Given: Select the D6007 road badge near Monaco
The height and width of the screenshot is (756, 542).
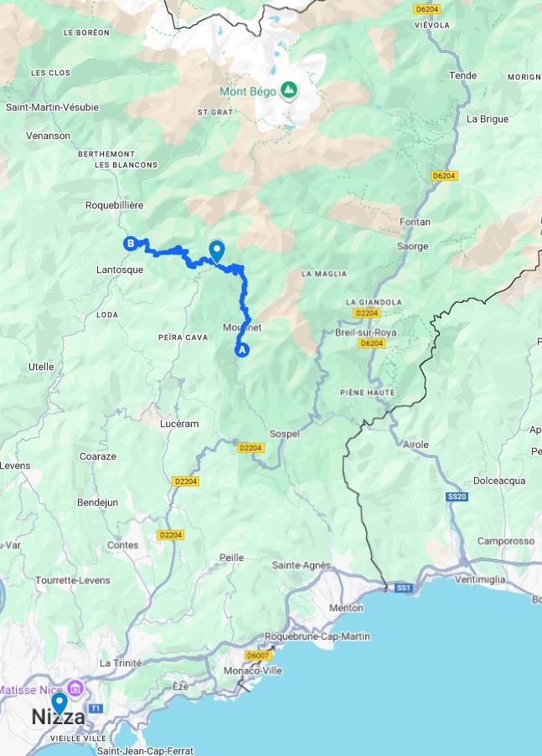Looking at the screenshot, I should click(258, 656).
